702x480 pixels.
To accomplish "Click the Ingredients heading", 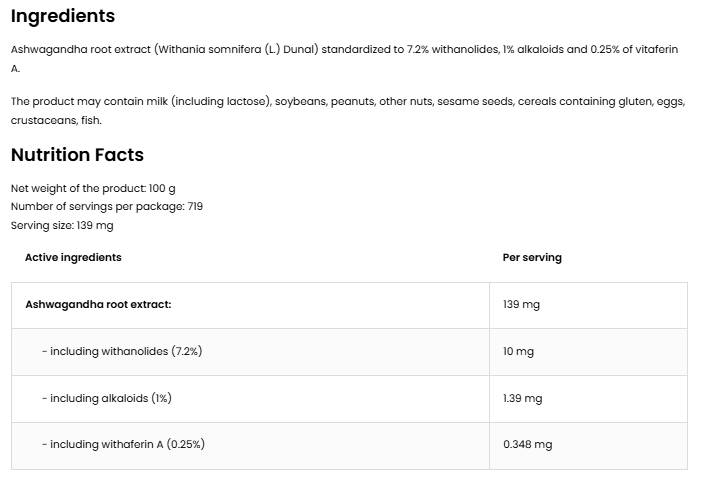I will [63, 16].
